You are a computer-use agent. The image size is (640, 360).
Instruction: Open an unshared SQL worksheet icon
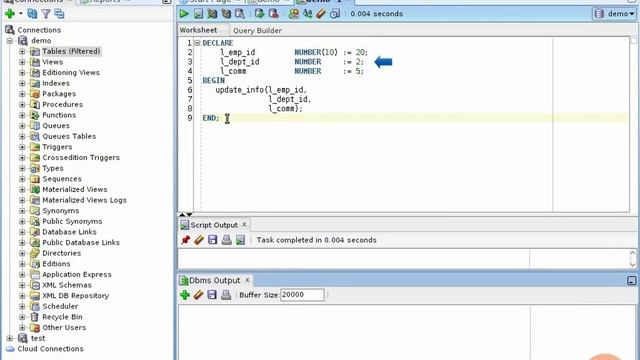(x=293, y=13)
